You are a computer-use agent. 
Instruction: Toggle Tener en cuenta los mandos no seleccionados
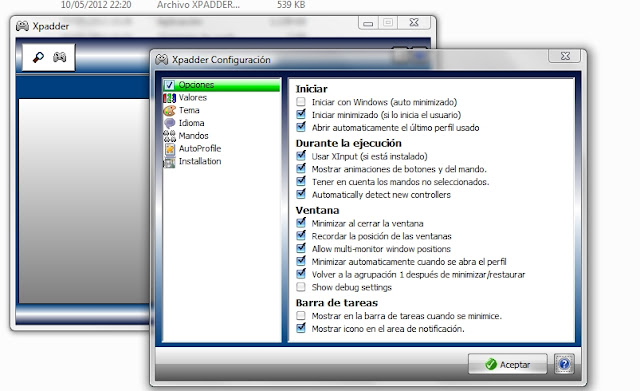point(301,181)
